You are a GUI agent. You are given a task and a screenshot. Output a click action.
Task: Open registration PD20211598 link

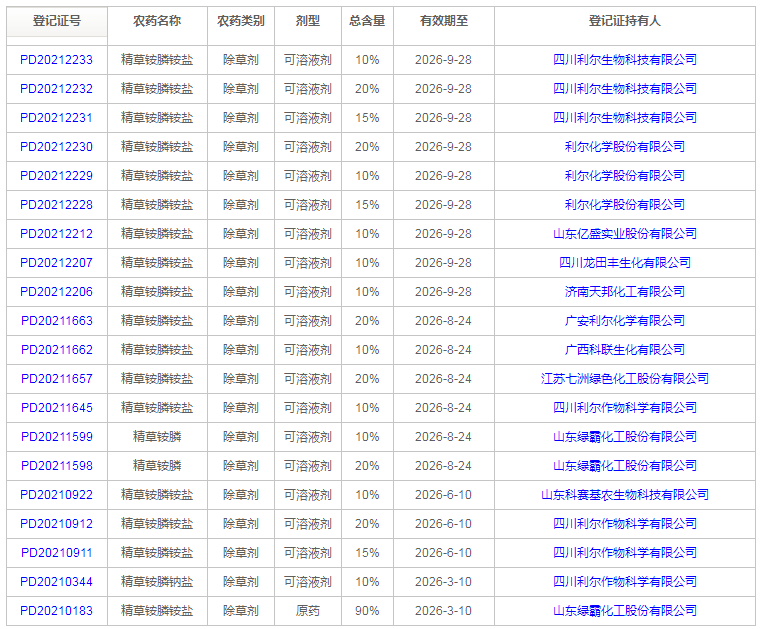56,466
